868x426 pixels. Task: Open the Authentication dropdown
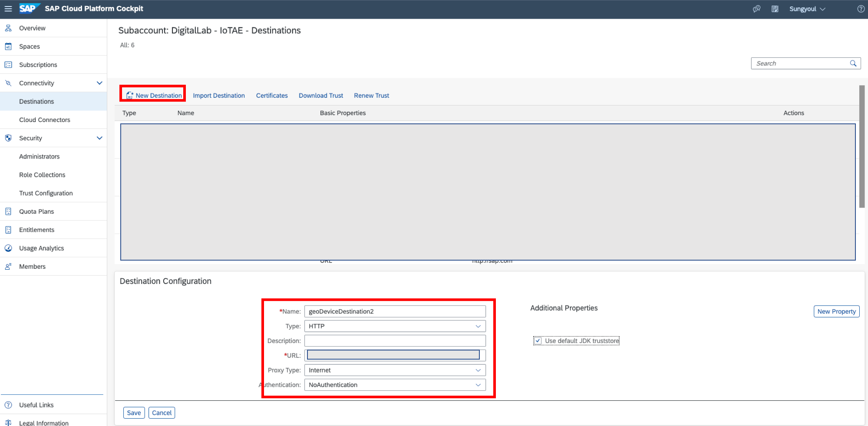click(x=395, y=385)
